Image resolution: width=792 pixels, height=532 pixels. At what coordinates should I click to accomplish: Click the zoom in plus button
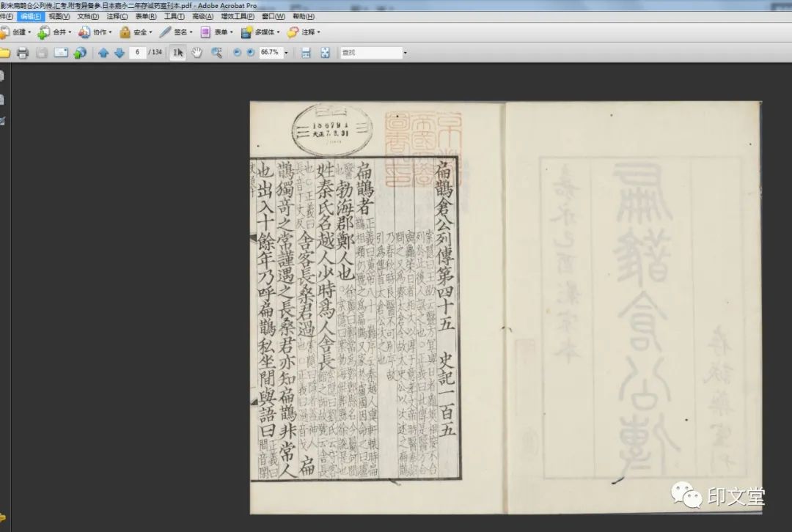coord(250,53)
